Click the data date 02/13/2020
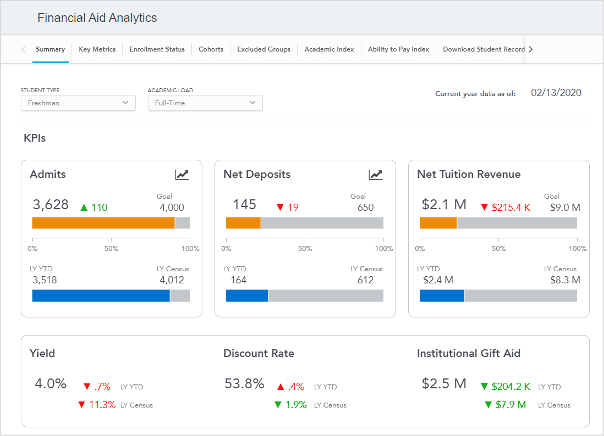Image resolution: width=604 pixels, height=436 pixels. (554, 92)
